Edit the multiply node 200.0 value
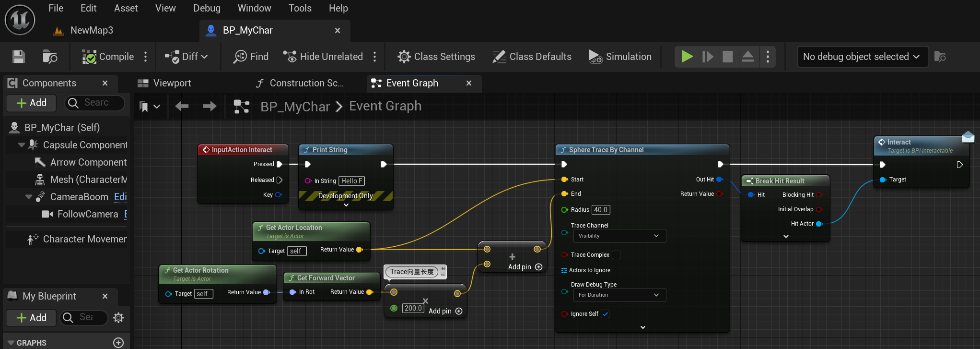Viewport: 980px width, 349px height. point(413,308)
